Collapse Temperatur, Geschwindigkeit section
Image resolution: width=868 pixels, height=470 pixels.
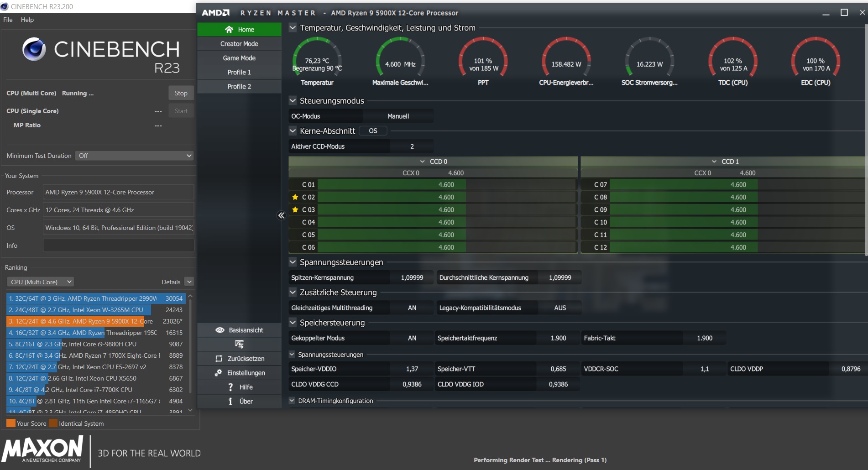(x=293, y=28)
